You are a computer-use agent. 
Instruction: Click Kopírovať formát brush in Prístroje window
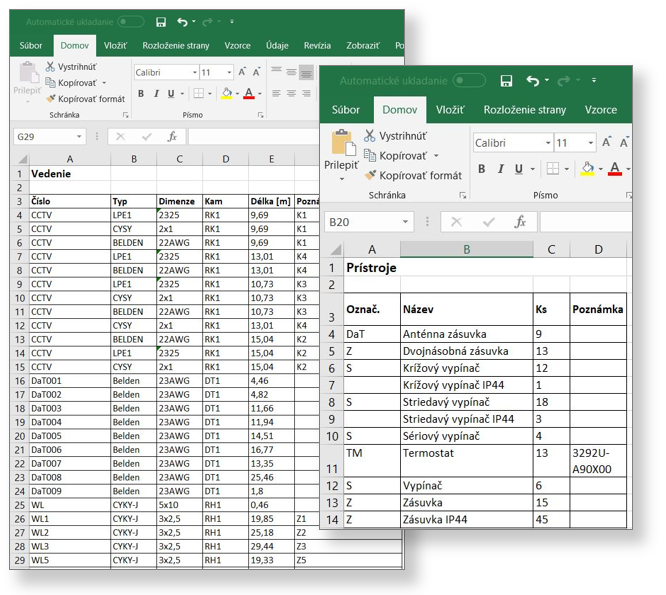pyautogui.click(x=370, y=175)
